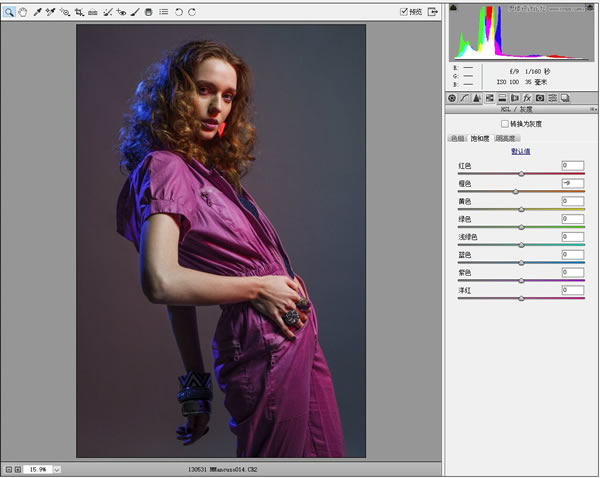
Task: Select the Targeted Adjustment tool
Action: (x=65, y=12)
